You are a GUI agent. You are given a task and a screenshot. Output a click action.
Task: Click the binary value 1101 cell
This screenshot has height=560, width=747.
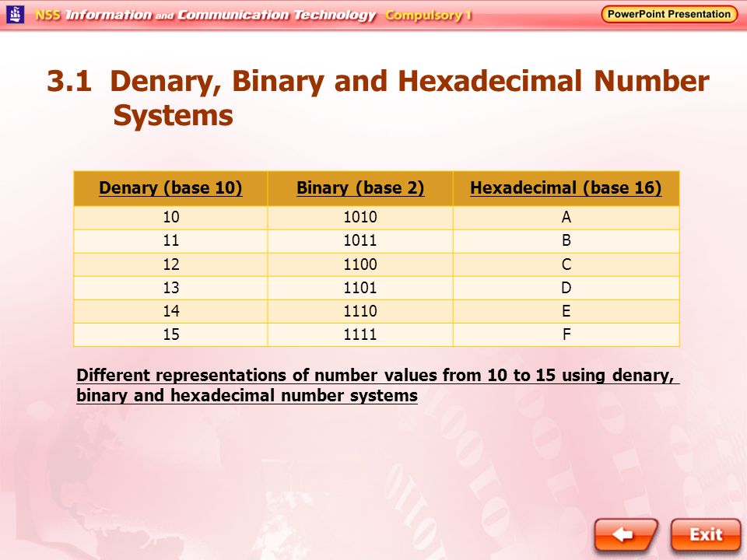coord(360,288)
